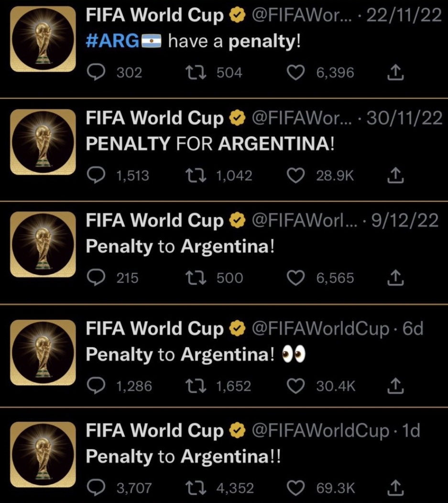
Task: Open the 'Penalty to Argentina!!' tweet text
Action: tap(183, 457)
